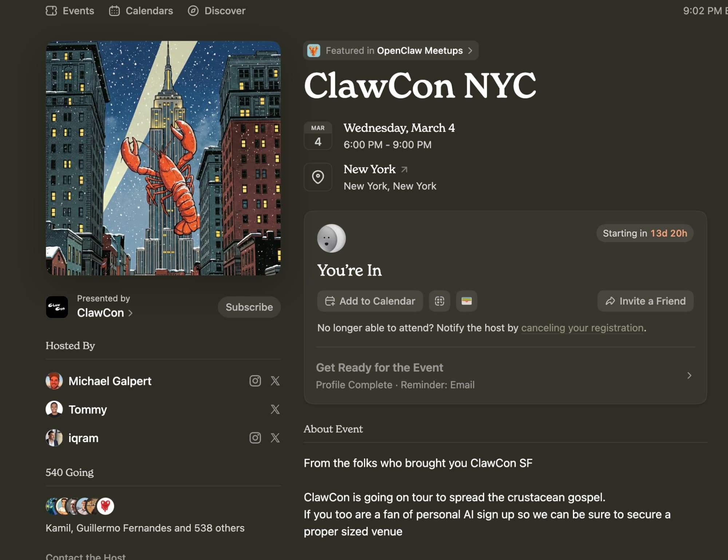Click the Invite a Friend button
Image resolution: width=728 pixels, height=560 pixels.
point(645,301)
